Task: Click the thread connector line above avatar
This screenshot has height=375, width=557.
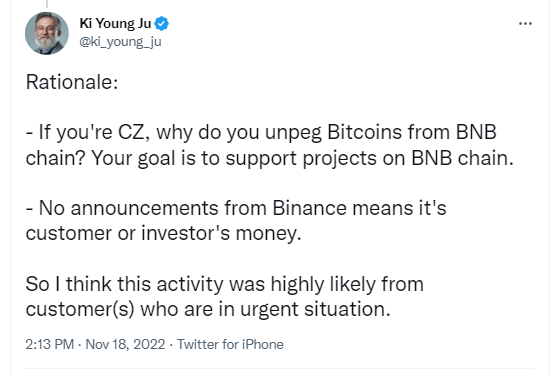Action: 47,4
